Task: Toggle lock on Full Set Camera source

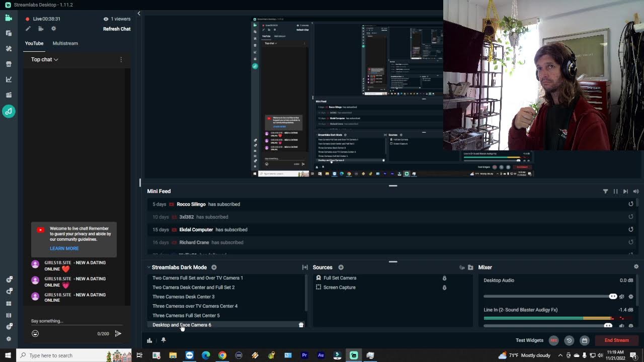Action: pos(444,278)
